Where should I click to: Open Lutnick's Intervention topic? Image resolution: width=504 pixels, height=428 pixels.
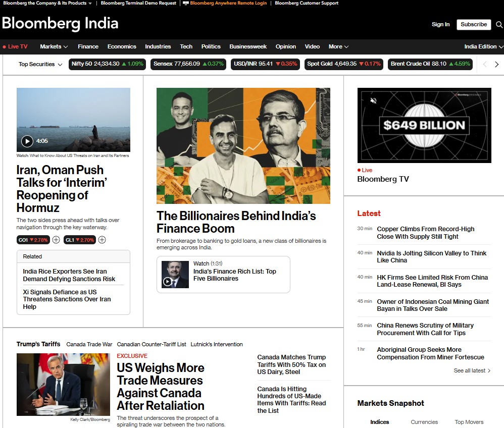pos(217,344)
